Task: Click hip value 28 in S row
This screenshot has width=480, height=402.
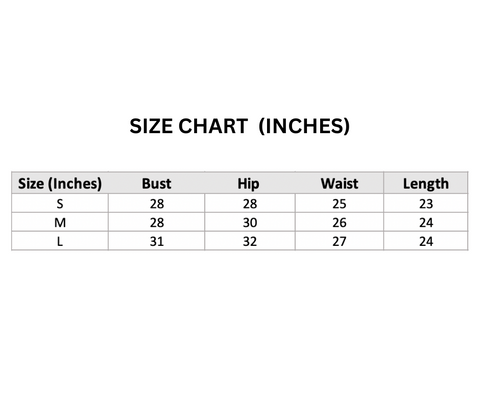Action: pos(250,203)
